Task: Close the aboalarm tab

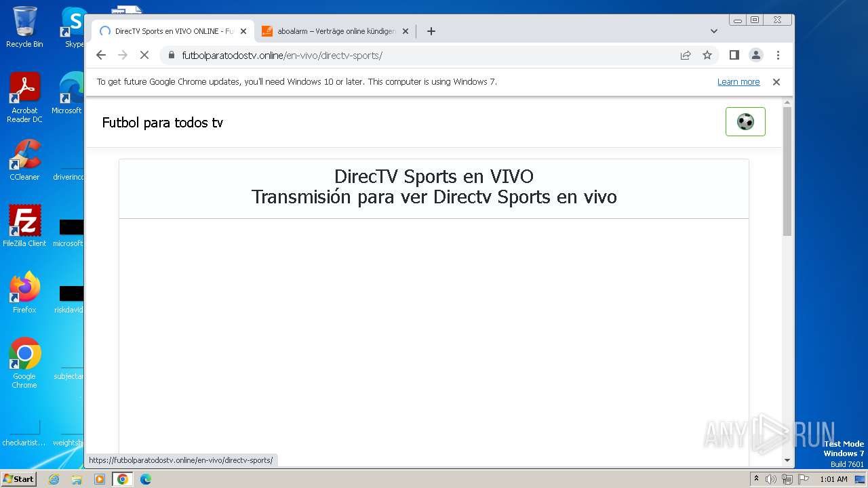Action: pos(406,31)
